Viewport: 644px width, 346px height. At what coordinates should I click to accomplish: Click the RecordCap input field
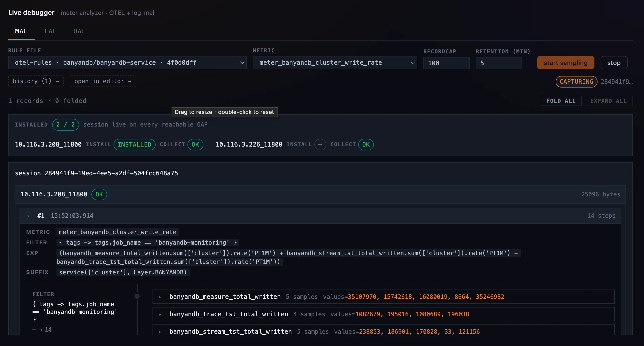tap(446, 63)
